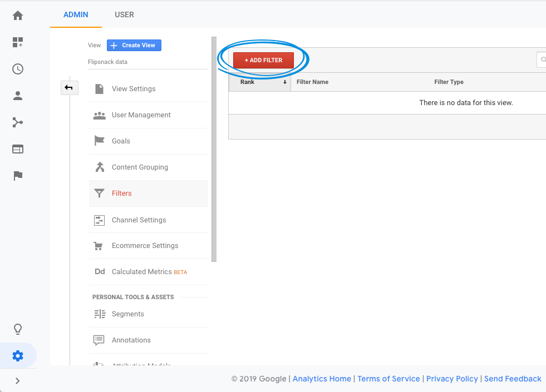546x392 pixels.
Task: Open the Behavior layout icon
Action: [18, 149]
